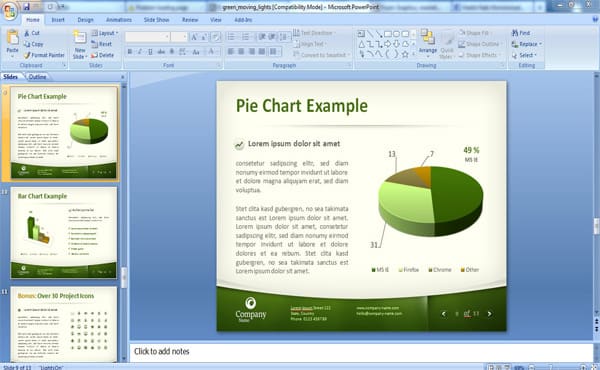Select the rectangle shape in gallery

pos(388,34)
